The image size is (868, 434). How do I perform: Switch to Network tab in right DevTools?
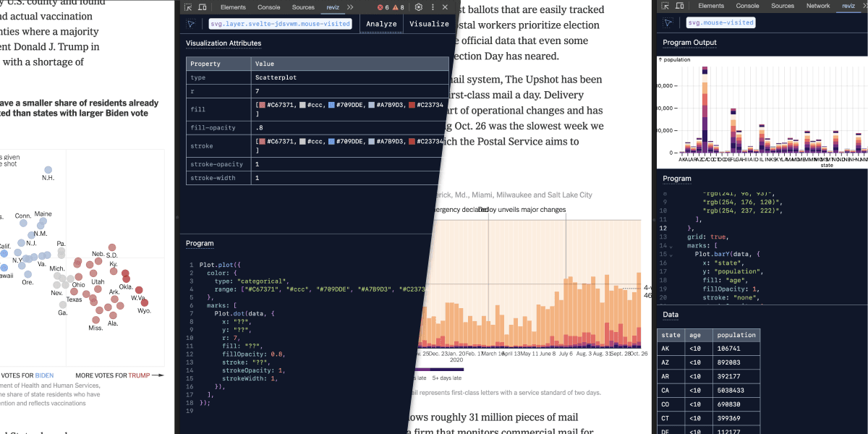(x=818, y=6)
